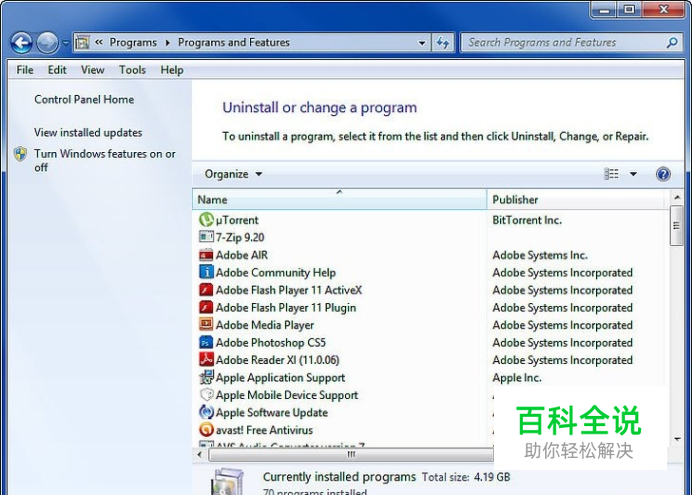This screenshot has height=495, width=692.
Task: Select Adobe Flash Player 11 ActiveX
Action: [x=289, y=290]
